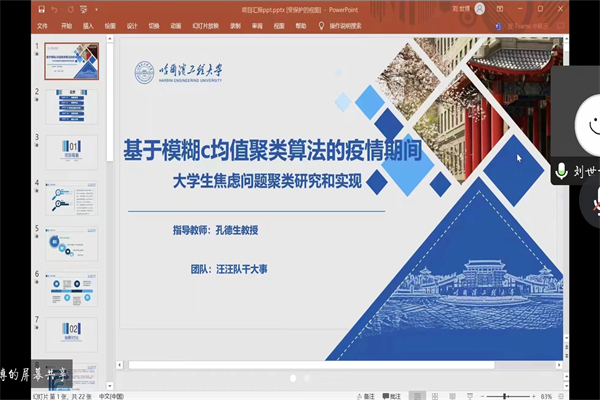
Task: Open the 幻灯片放映 tab
Action: [x=207, y=27]
